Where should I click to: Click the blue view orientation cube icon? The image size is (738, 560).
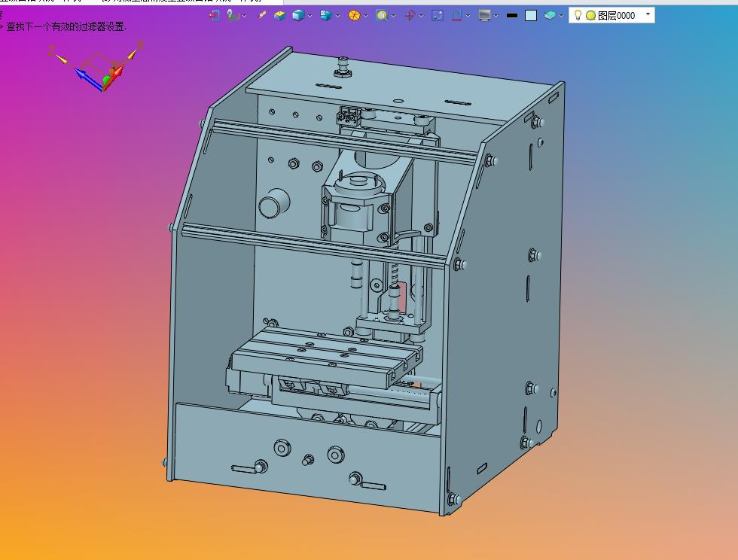(x=325, y=16)
